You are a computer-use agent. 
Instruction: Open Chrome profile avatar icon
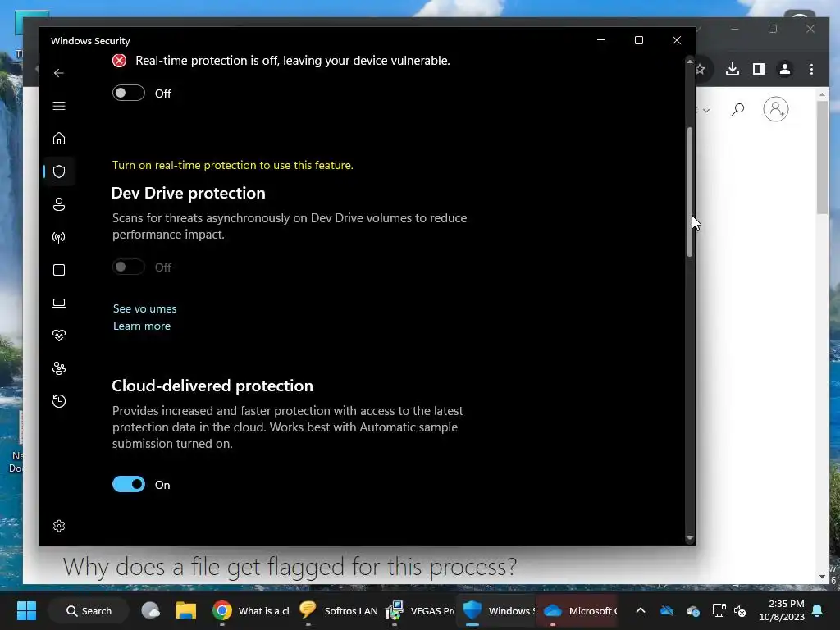point(785,69)
